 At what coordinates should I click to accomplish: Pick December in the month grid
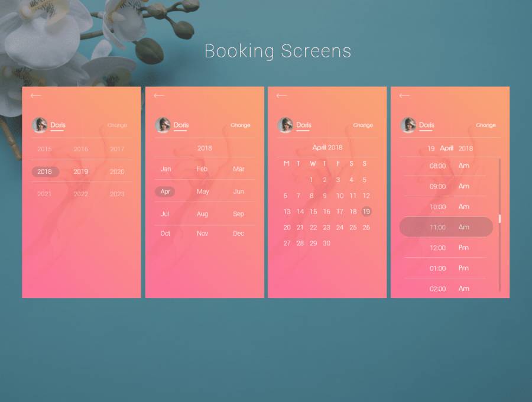[238, 234]
